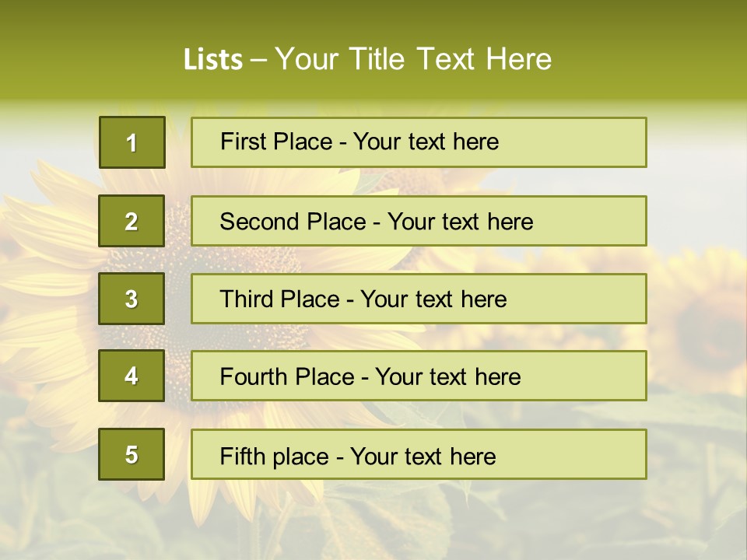Select the numbered box labeled 2
747x560 pixels.
coord(132,221)
